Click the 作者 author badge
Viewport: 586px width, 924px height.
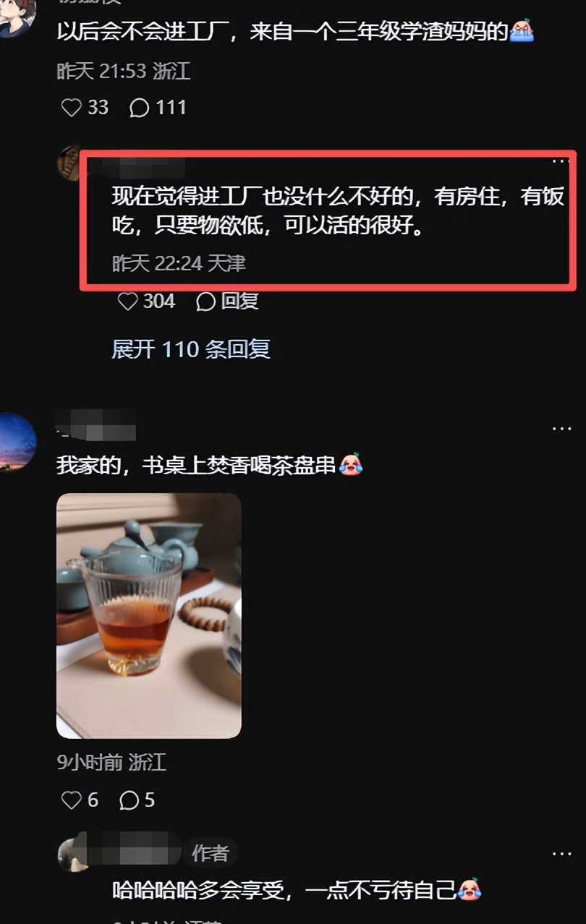210,854
